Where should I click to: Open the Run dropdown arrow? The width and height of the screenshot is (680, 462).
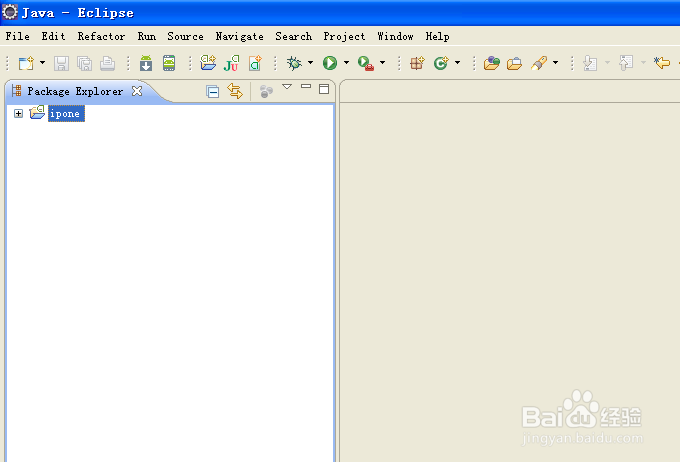point(347,63)
